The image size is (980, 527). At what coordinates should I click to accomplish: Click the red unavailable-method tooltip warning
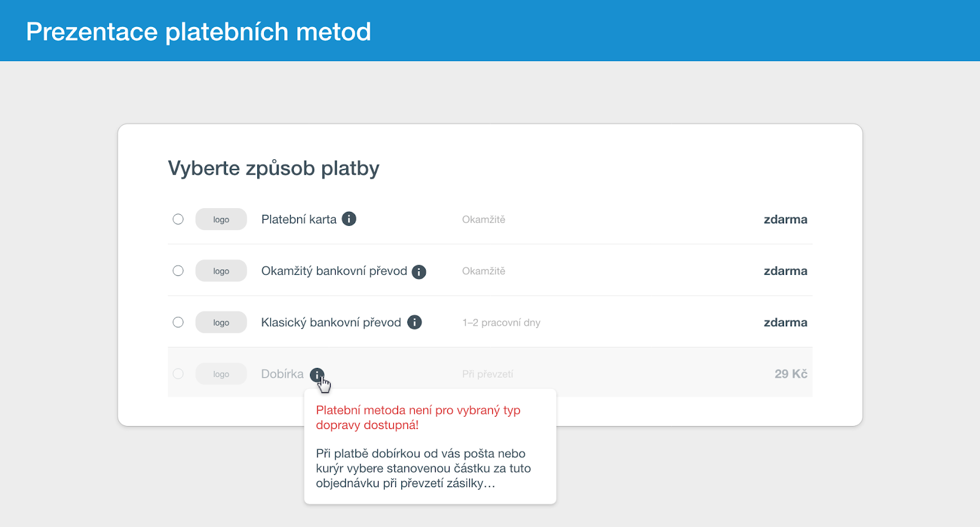click(x=418, y=417)
